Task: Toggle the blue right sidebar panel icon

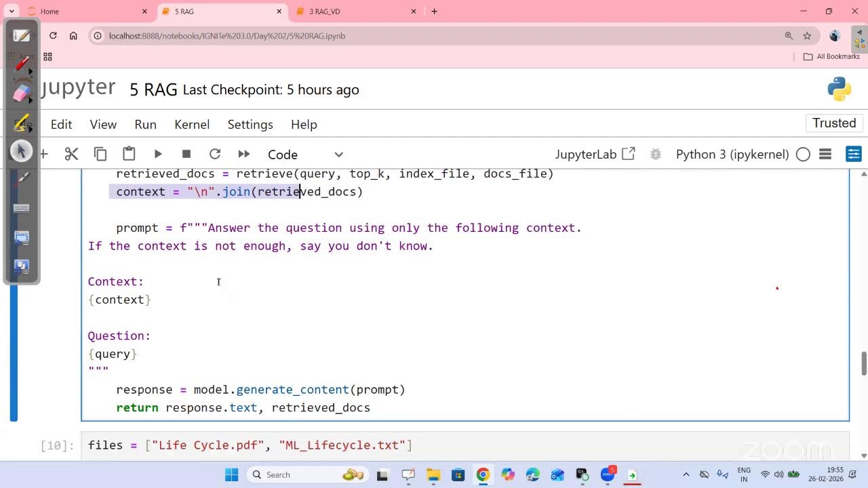Action: coord(854,155)
